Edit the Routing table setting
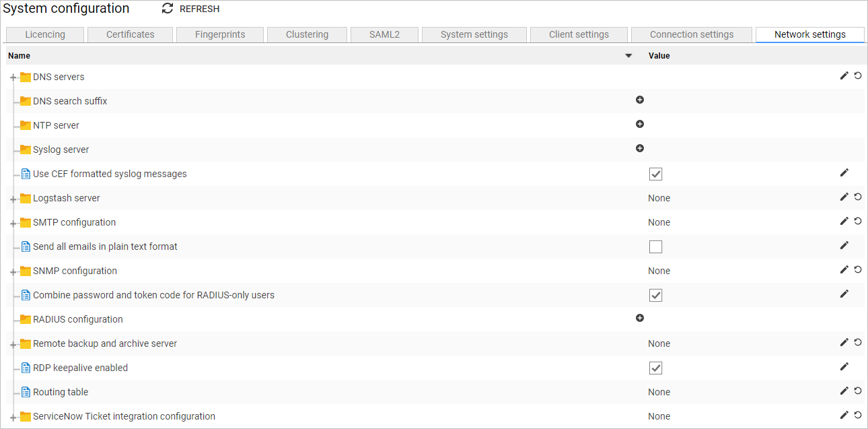 point(844,391)
